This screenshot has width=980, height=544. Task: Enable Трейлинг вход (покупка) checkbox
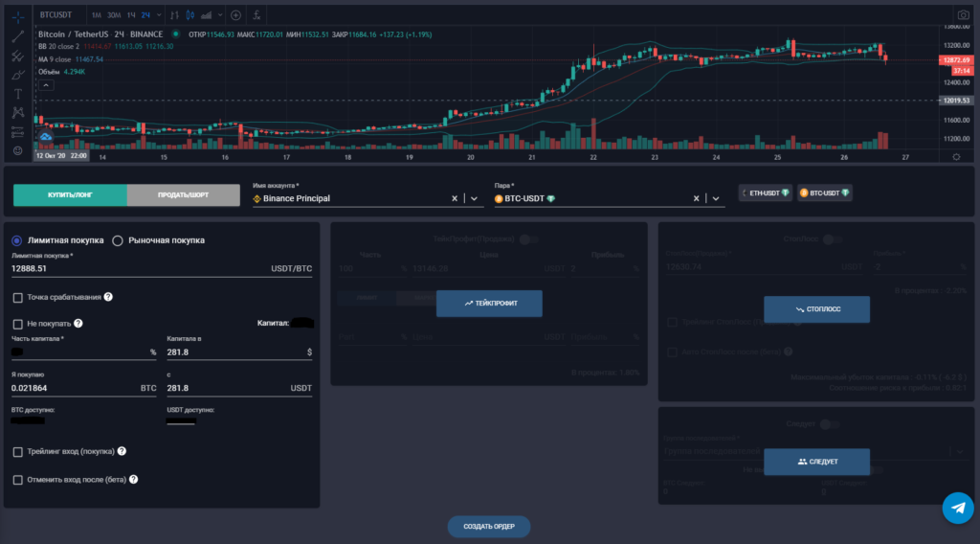17,451
